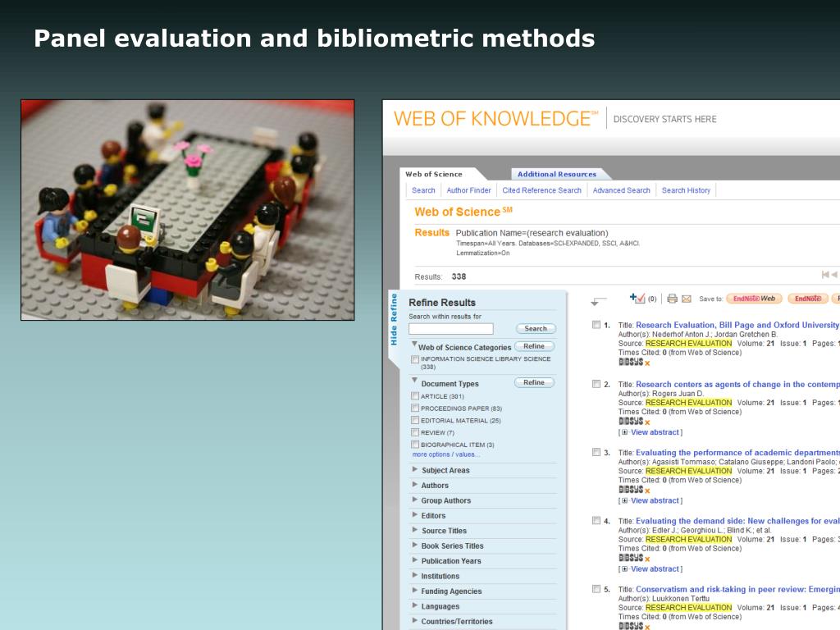The height and width of the screenshot is (630, 840).
Task: Expand the Publication Years section
Action: coord(414,559)
